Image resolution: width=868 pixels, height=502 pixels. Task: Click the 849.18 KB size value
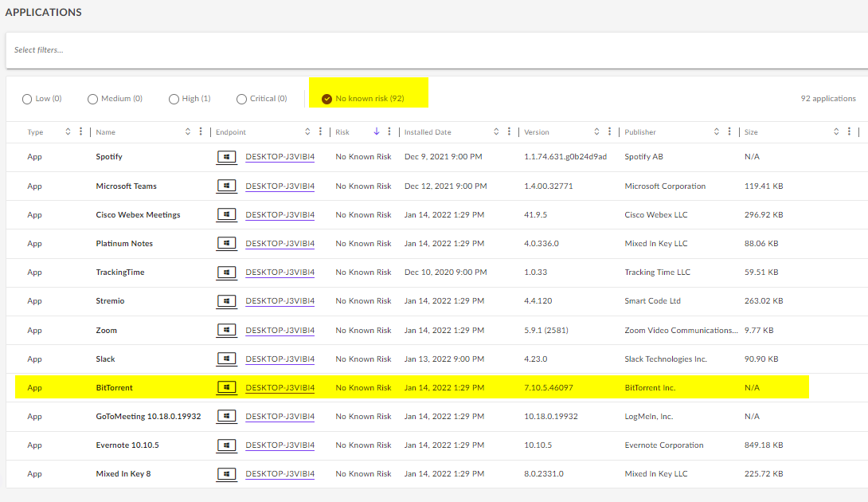764,445
